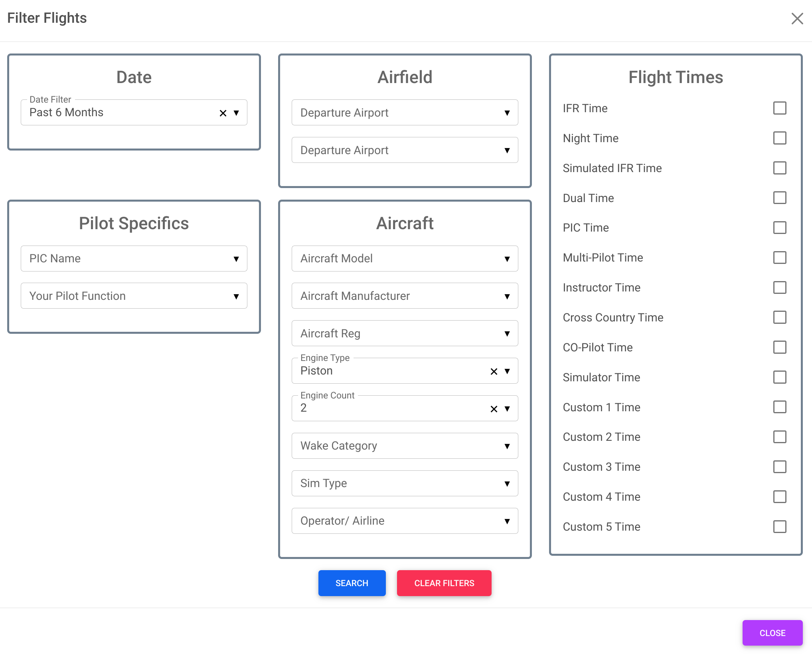
Task: Open the Engine Count dropdown arrow
Action: tap(507, 409)
